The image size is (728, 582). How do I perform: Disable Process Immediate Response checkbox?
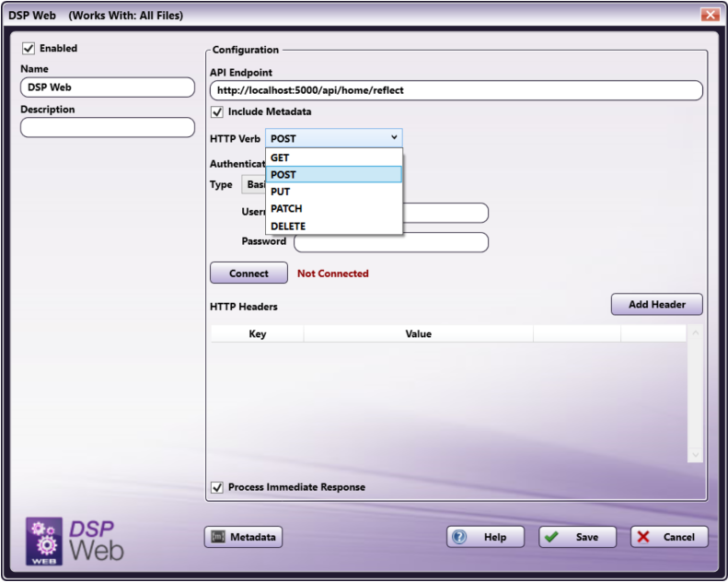pos(218,487)
